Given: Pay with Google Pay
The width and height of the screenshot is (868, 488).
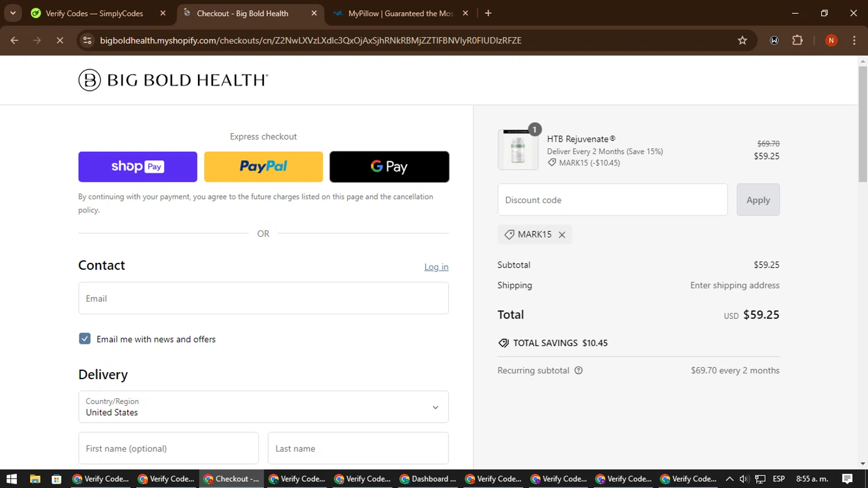Looking at the screenshot, I should (x=389, y=167).
